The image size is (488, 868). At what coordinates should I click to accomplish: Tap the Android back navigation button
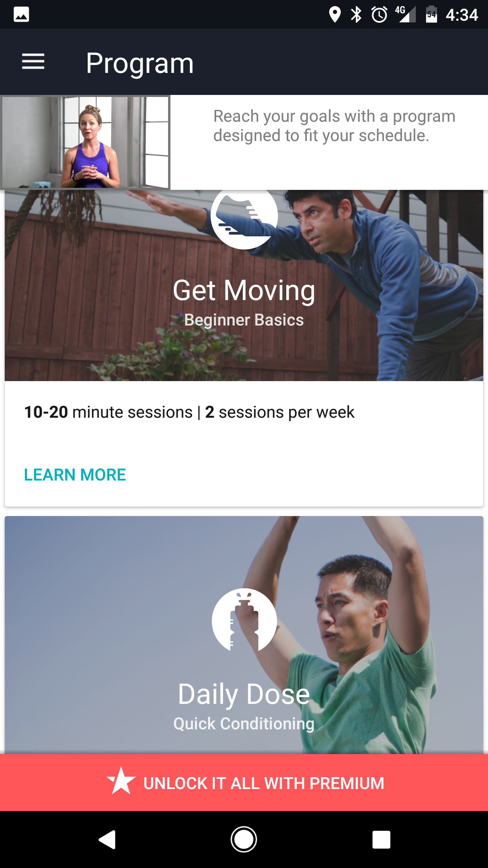click(107, 839)
